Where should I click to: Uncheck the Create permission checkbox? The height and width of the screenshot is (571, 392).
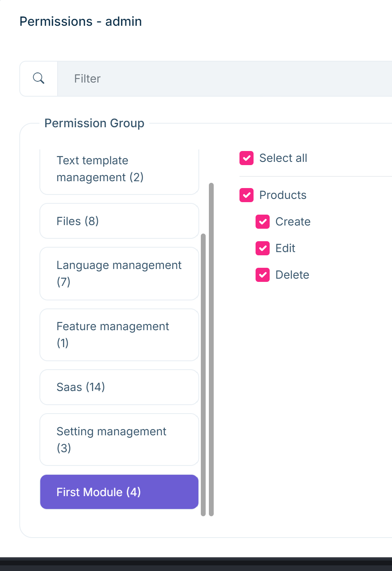(262, 222)
